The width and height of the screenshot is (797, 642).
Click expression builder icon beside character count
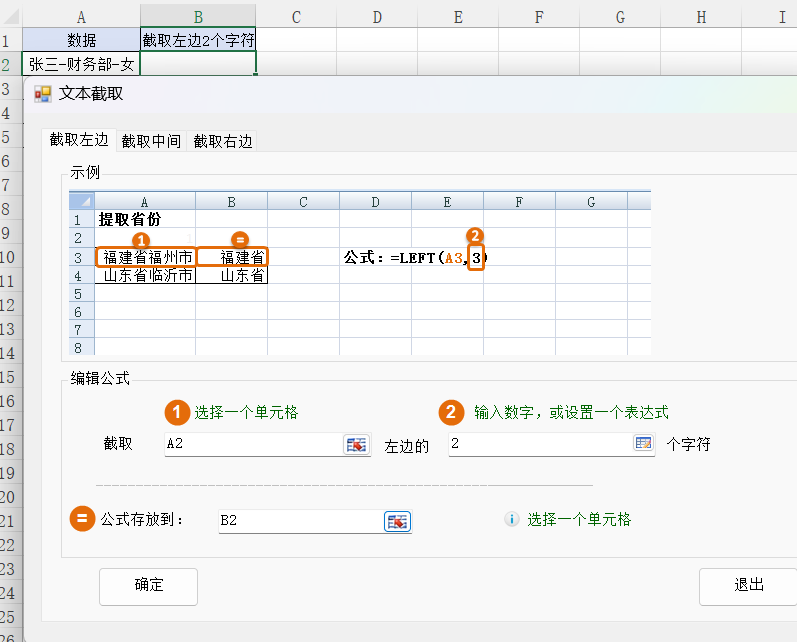pos(643,444)
